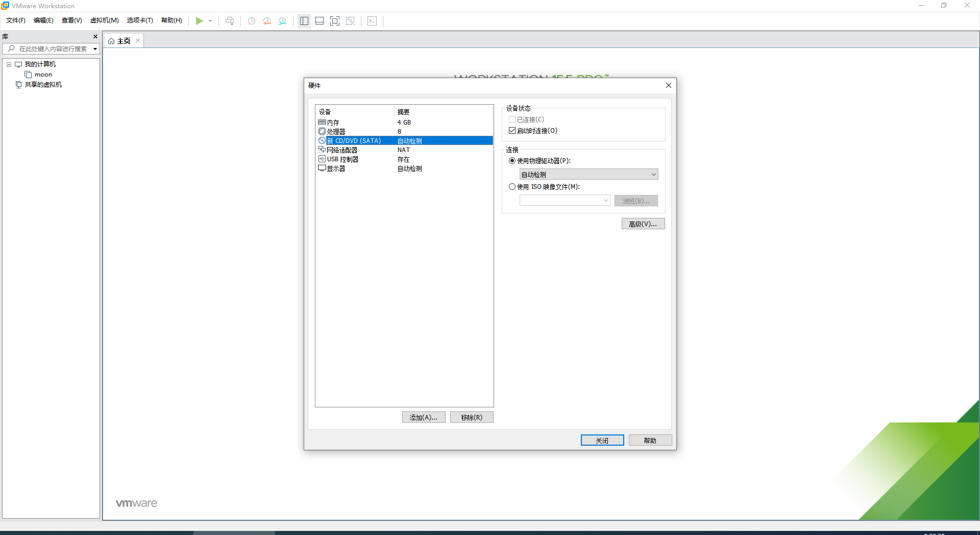Image resolution: width=980 pixels, height=535 pixels.
Task: Click the NAT summary value
Action: click(x=404, y=150)
